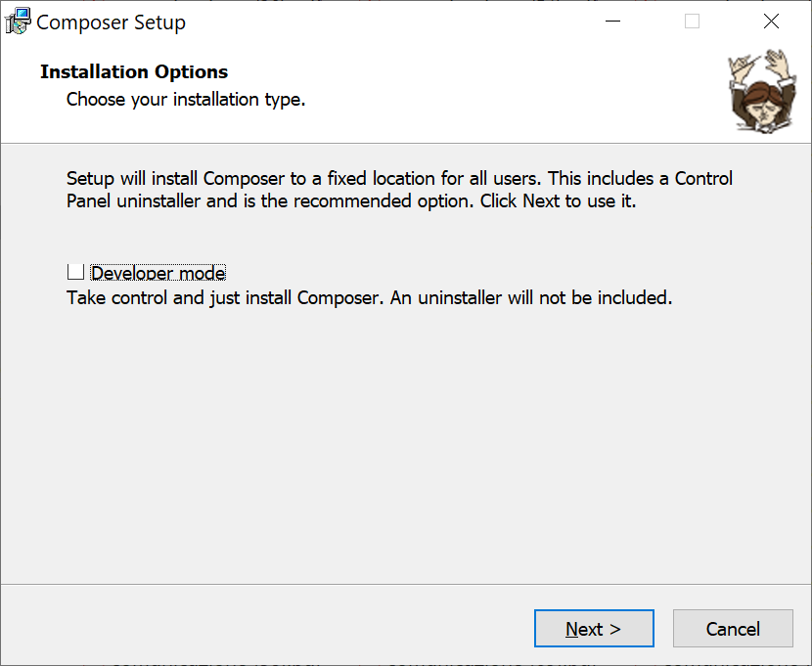This screenshot has width=812, height=666.
Task: Click the 'Click Next to use it' sentence
Action: (558, 200)
